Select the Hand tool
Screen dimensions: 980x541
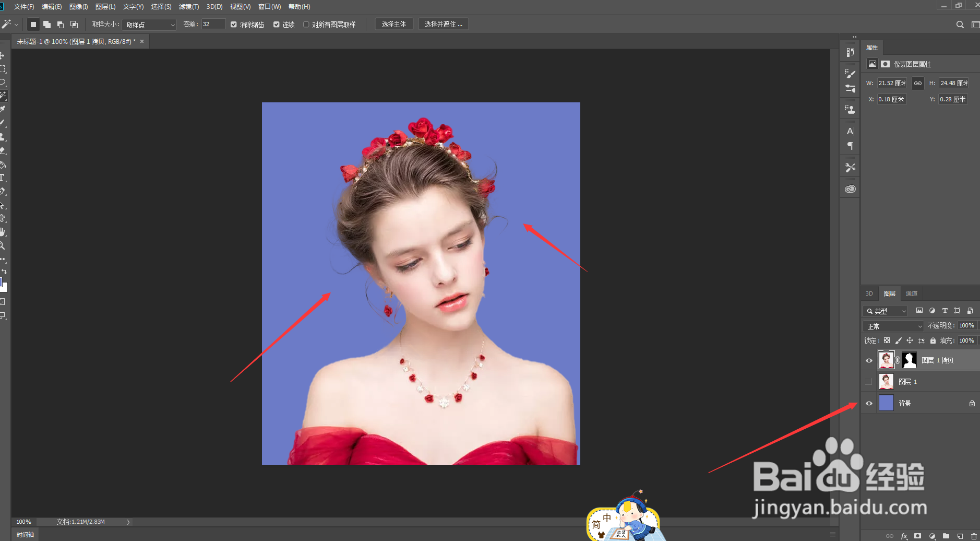coord(3,232)
